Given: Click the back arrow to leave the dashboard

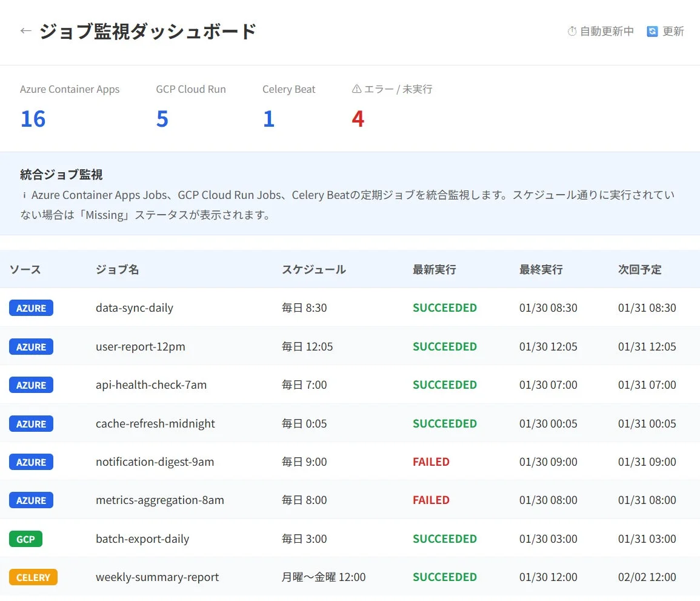Looking at the screenshot, I should [x=25, y=31].
